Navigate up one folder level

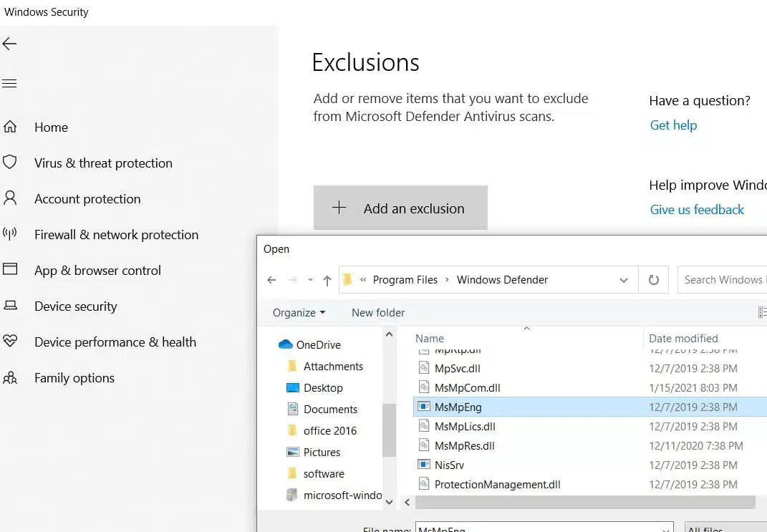point(327,279)
